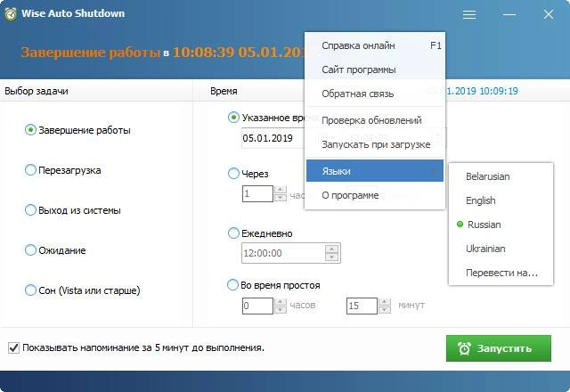The width and height of the screenshot is (570, 392).
Task: Click the Через hours input field
Action: pyautogui.click(x=257, y=193)
